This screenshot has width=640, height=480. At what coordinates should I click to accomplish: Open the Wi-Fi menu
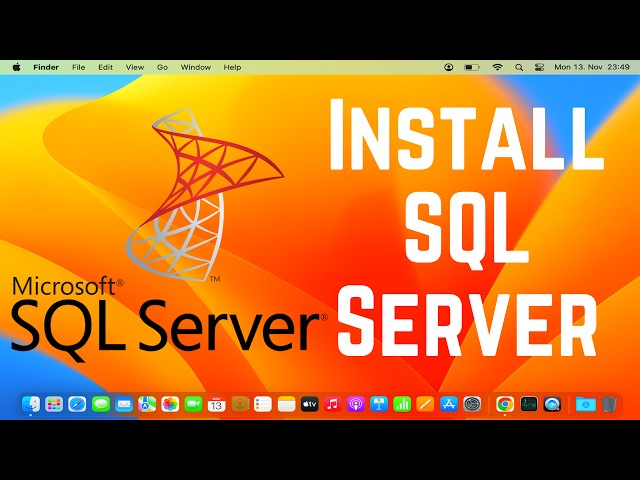(x=497, y=67)
